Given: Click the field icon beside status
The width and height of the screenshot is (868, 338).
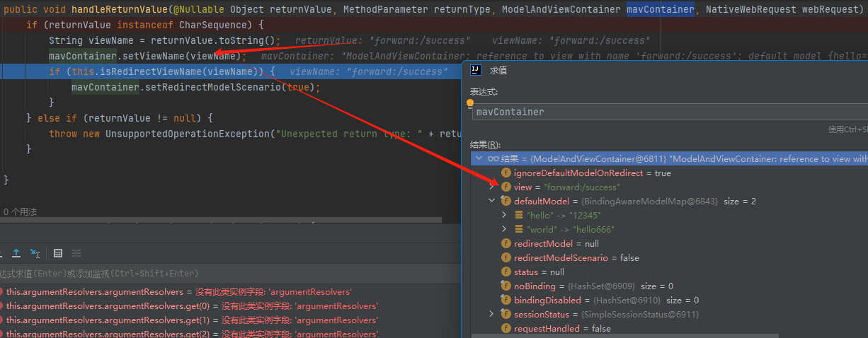Looking at the screenshot, I should click(506, 272).
